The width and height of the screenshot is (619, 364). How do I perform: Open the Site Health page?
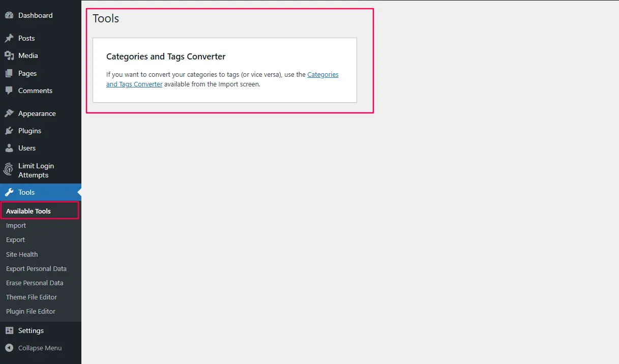pyautogui.click(x=21, y=254)
